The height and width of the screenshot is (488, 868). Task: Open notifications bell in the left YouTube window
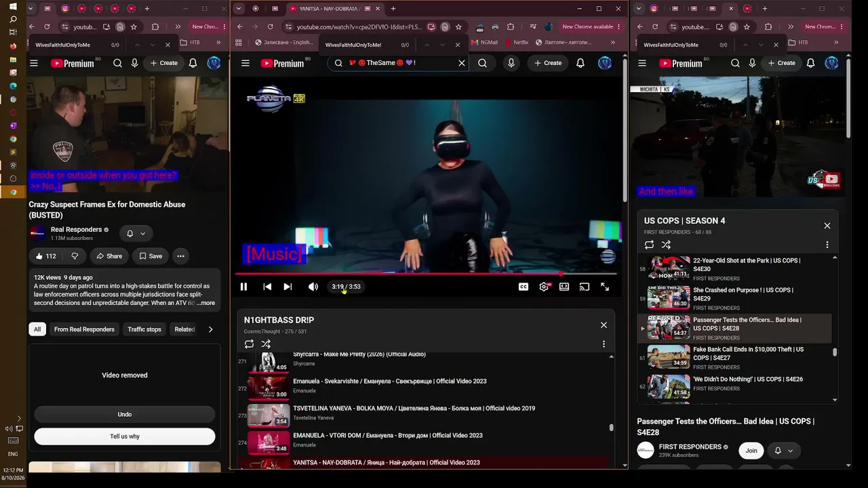(x=193, y=63)
